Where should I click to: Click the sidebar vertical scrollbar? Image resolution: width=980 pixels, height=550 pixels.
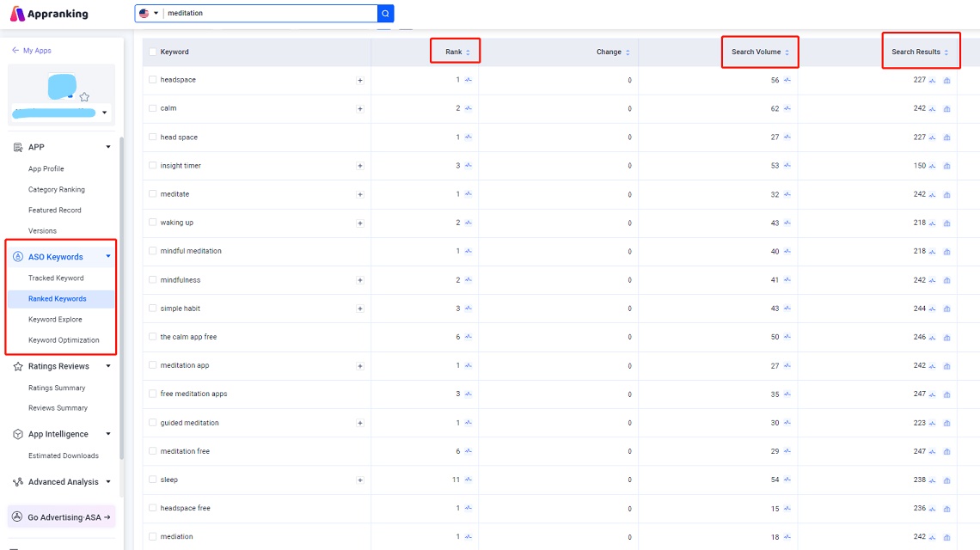[x=121, y=296]
